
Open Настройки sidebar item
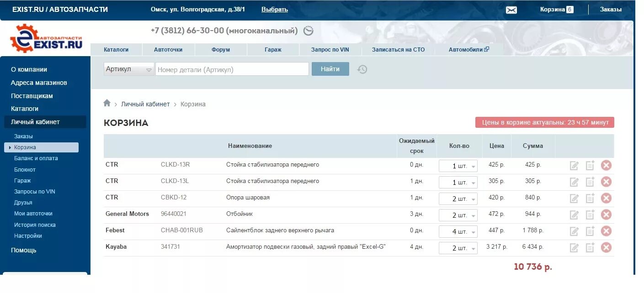point(28,236)
